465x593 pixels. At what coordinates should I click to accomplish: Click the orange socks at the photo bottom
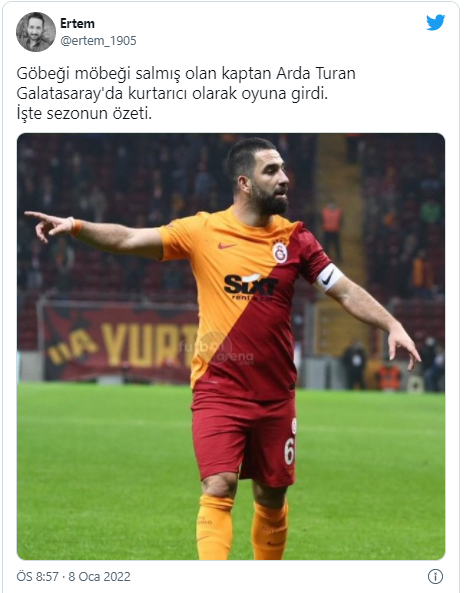click(241, 528)
